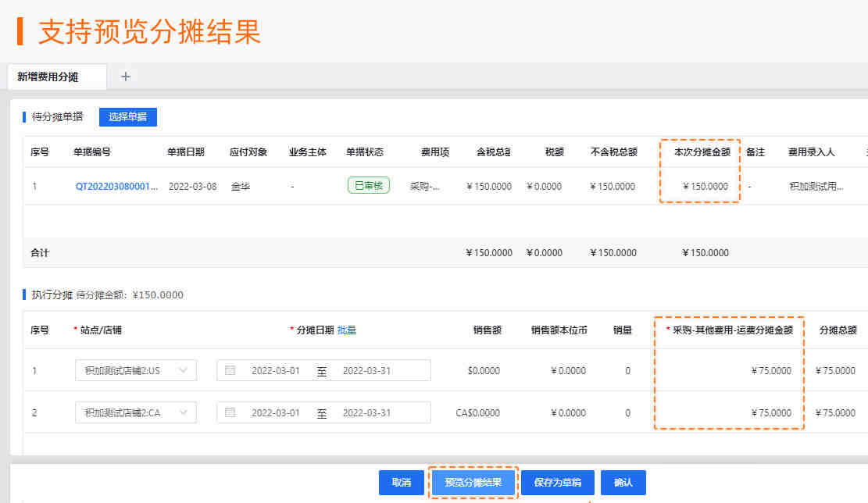The image size is (868, 503).
Task: Click the 预览分摊结果 button
Action: [x=473, y=483]
